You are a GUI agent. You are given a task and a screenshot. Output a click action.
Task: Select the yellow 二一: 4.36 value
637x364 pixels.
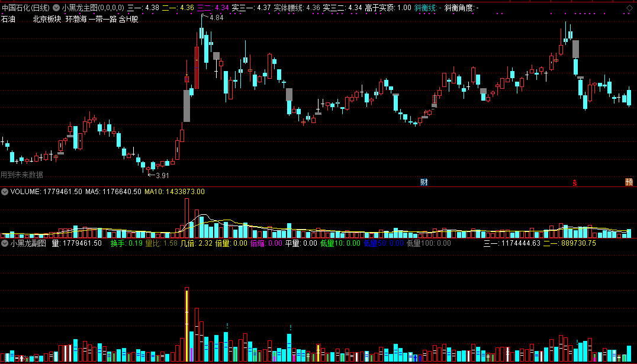(178, 8)
